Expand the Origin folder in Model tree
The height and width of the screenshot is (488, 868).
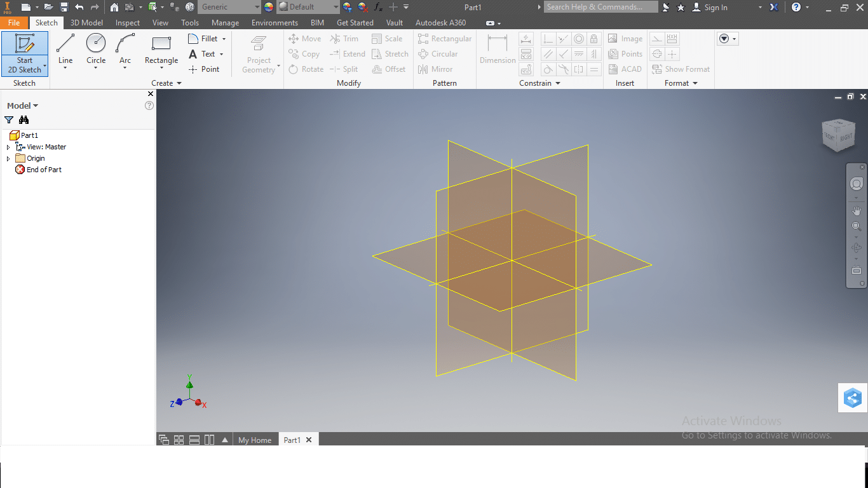(x=8, y=158)
